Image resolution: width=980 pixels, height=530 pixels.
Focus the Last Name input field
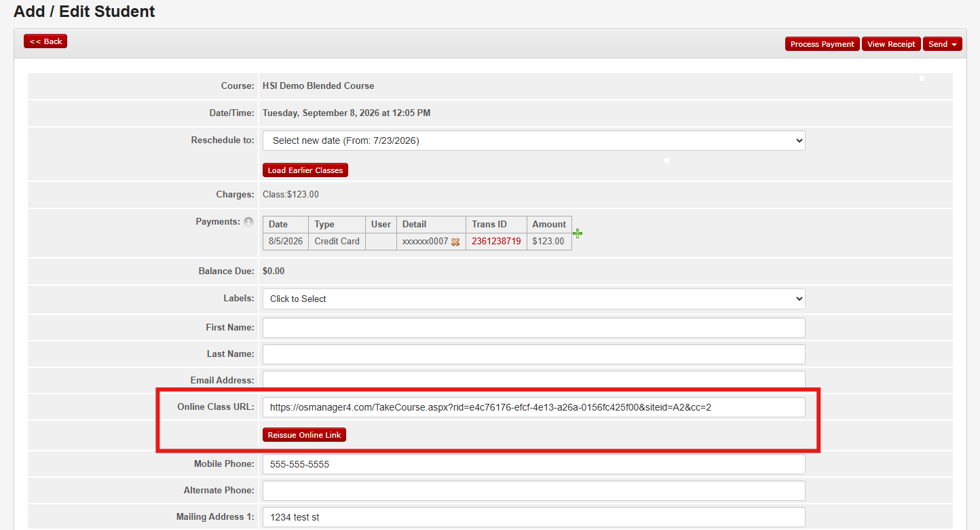click(533, 354)
